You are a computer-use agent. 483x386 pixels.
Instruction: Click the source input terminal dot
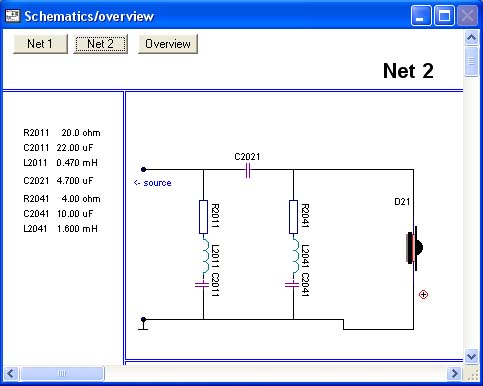coord(143,169)
